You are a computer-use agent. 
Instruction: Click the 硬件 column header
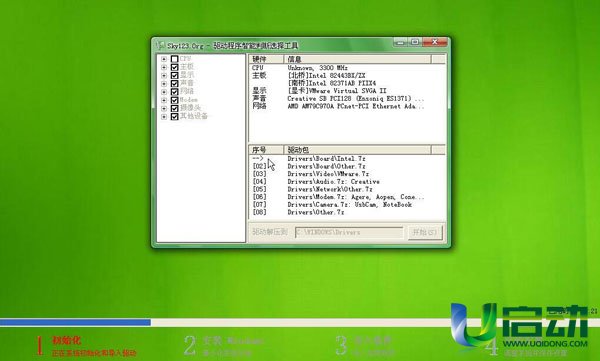coord(266,59)
